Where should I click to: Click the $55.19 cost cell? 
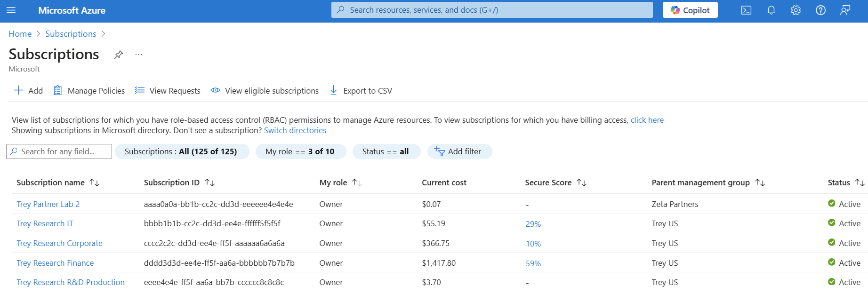pos(434,223)
